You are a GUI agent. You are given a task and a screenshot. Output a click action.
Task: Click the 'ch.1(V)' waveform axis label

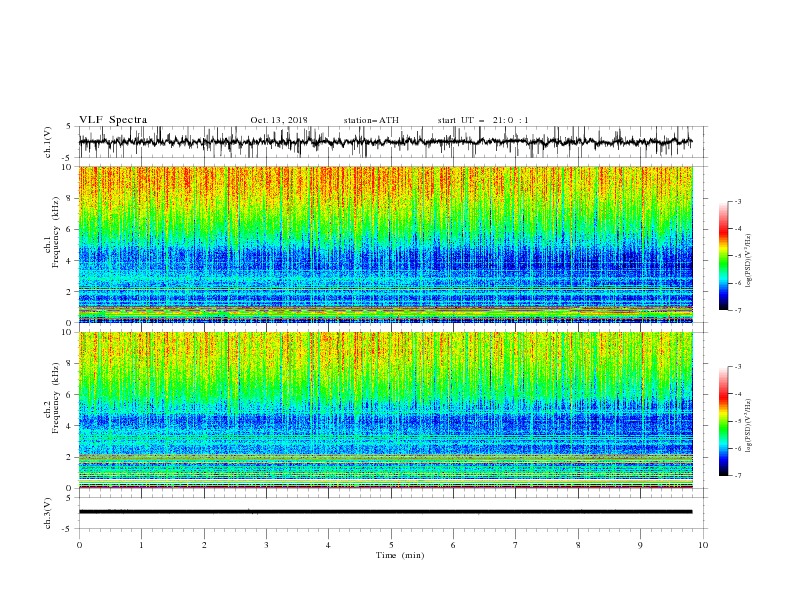coord(48,142)
